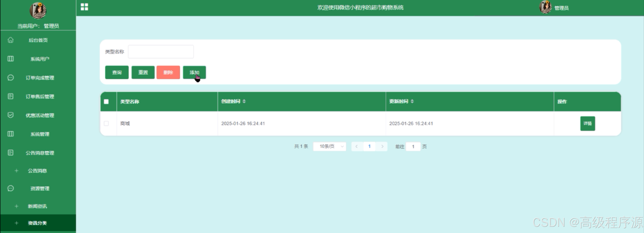Click home icon beside 后台首页
The width and height of the screenshot is (644, 233).
(10, 40)
